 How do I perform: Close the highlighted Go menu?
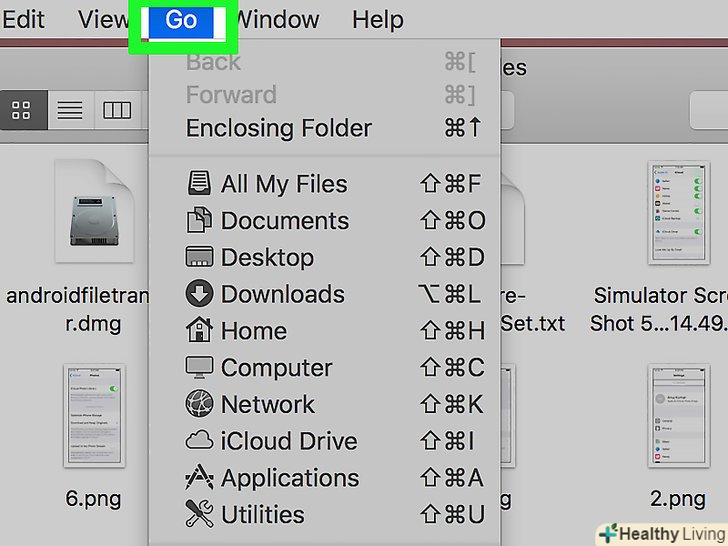pos(181,20)
